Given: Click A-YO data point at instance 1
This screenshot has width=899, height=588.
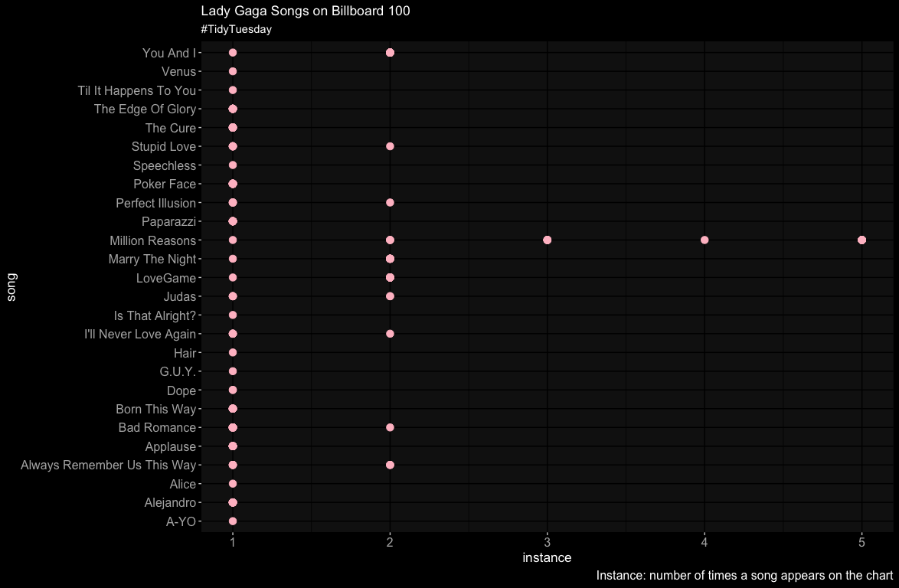Looking at the screenshot, I should tap(233, 521).
